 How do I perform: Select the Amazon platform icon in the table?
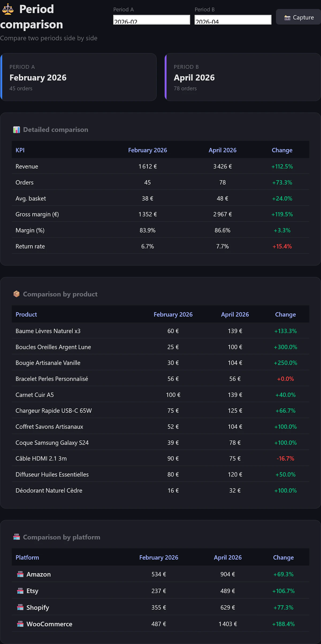pyautogui.click(x=20, y=574)
